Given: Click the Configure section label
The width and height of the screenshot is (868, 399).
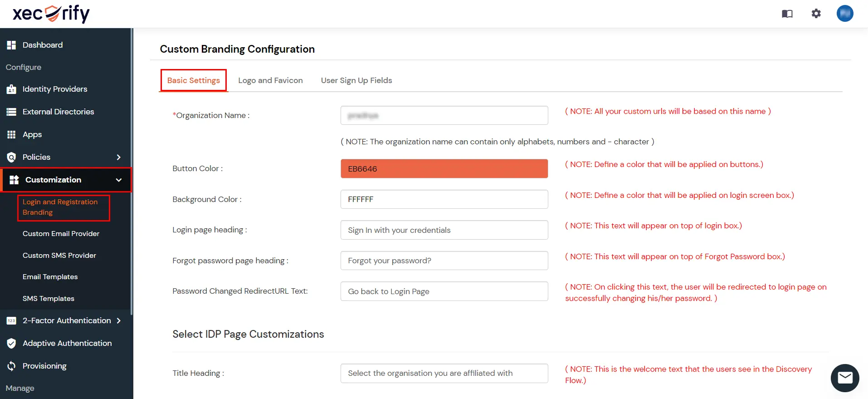Looking at the screenshot, I should point(24,67).
